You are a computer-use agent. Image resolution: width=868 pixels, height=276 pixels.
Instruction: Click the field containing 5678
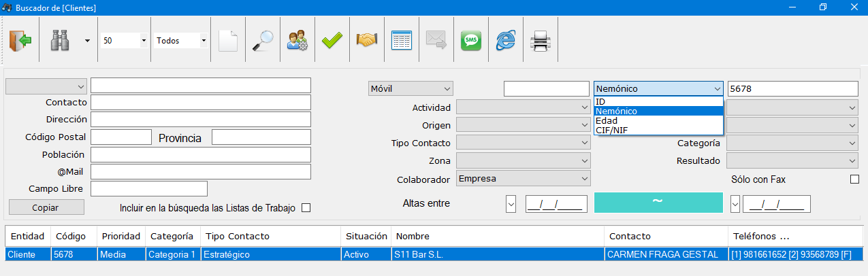pos(793,88)
